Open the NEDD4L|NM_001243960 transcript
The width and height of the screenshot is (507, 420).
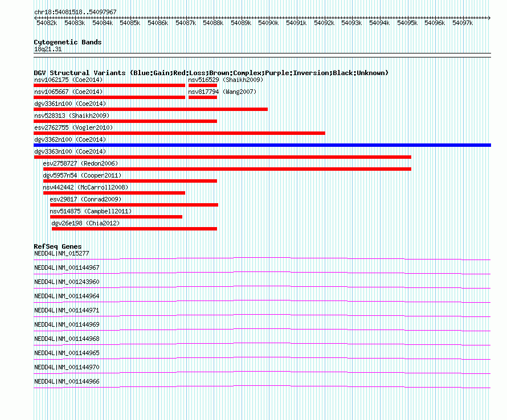(67, 282)
